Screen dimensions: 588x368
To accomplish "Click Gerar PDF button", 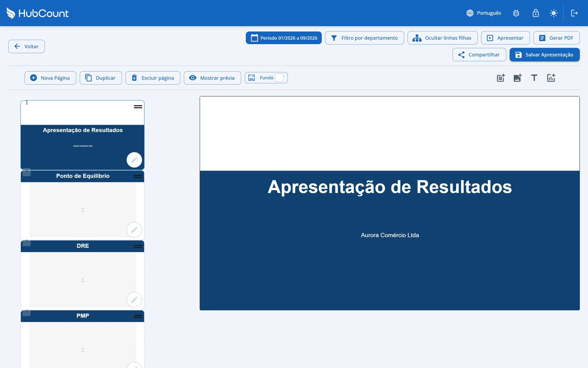I will click(x=556, y=38).
